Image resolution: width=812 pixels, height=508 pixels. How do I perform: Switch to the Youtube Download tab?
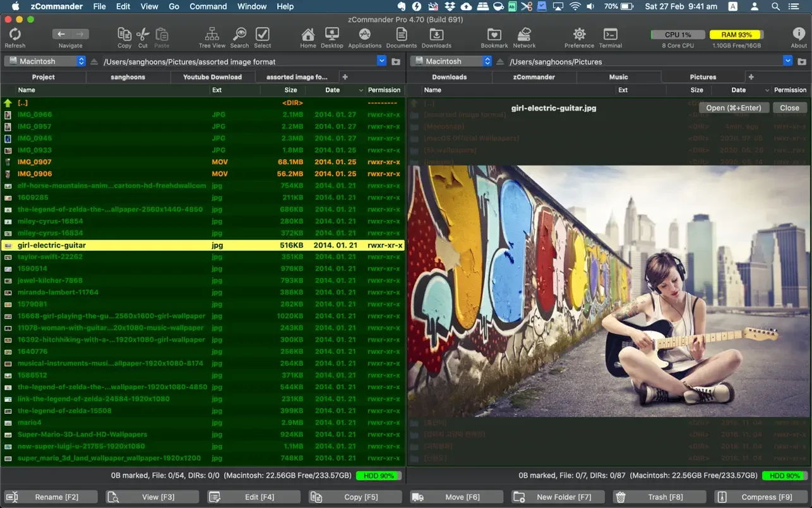click(x=212, y=77)
